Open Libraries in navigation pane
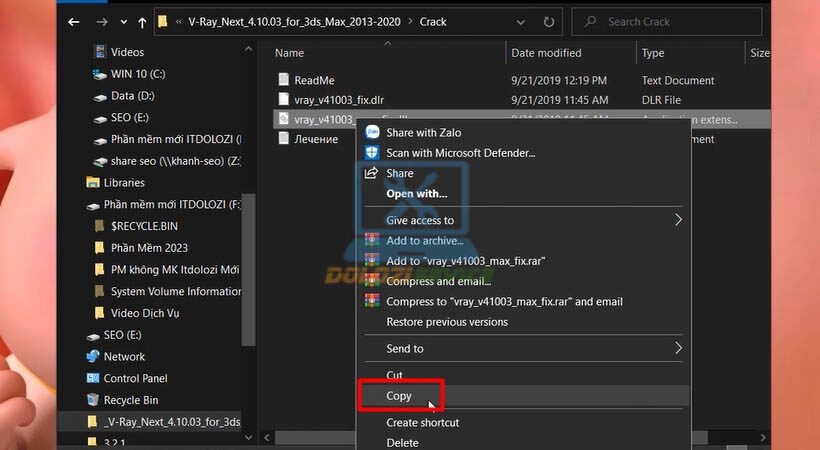The image size is (820, 450). 124,183
